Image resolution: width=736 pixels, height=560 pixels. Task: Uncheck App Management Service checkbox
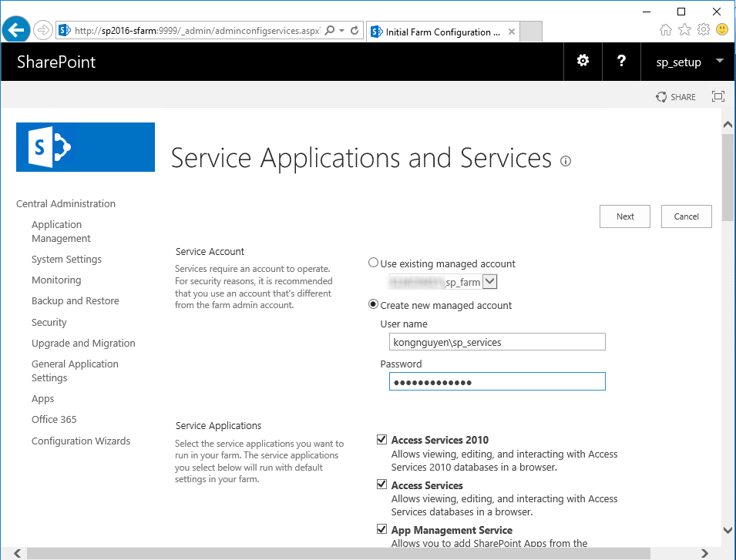click(381, 529)
